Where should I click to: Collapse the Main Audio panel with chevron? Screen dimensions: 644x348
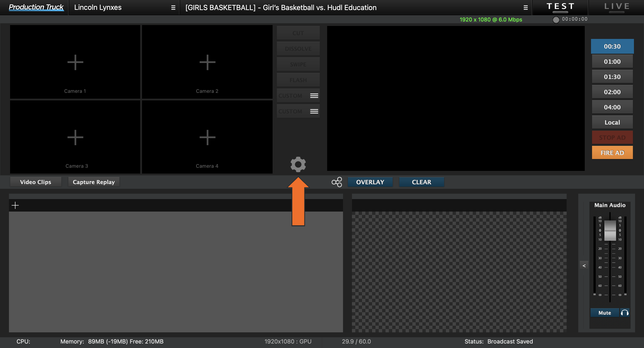click(584, 265)
